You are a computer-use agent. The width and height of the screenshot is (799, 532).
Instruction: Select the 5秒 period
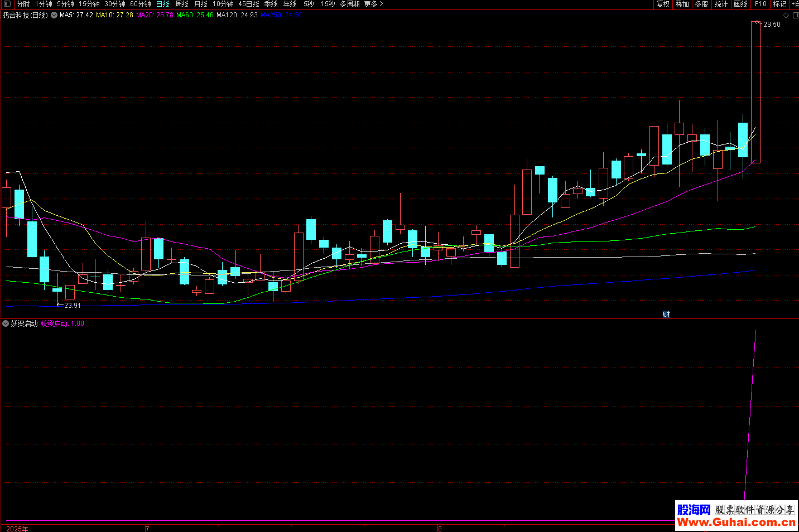309,4
